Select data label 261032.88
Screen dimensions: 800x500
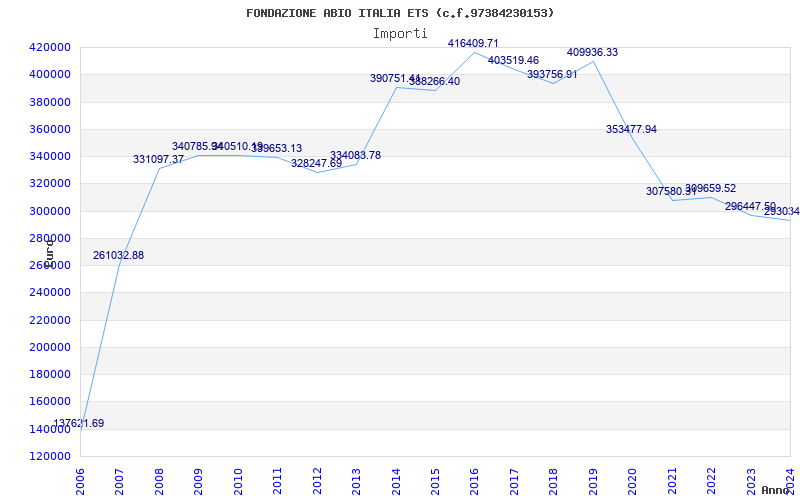pyautogui.click(x=118, y=255)
